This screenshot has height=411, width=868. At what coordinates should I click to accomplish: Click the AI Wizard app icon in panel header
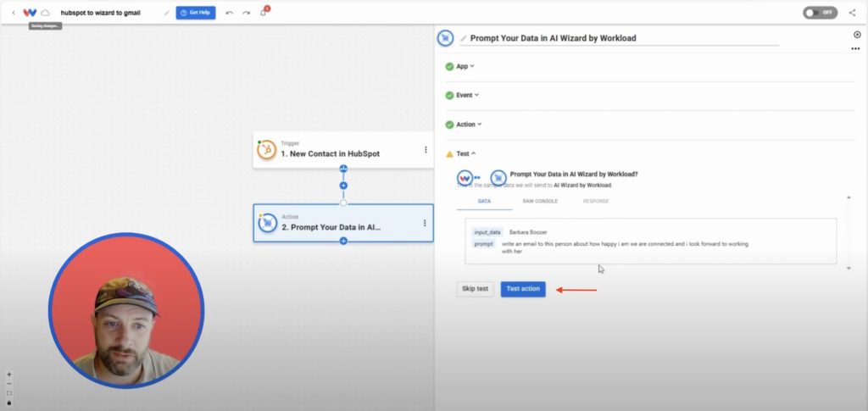[445, 37]
